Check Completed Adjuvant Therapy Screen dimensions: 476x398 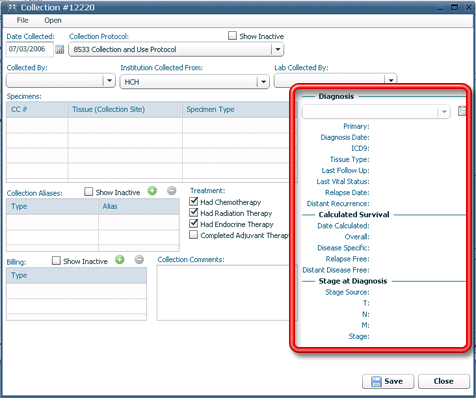[193, 235]
